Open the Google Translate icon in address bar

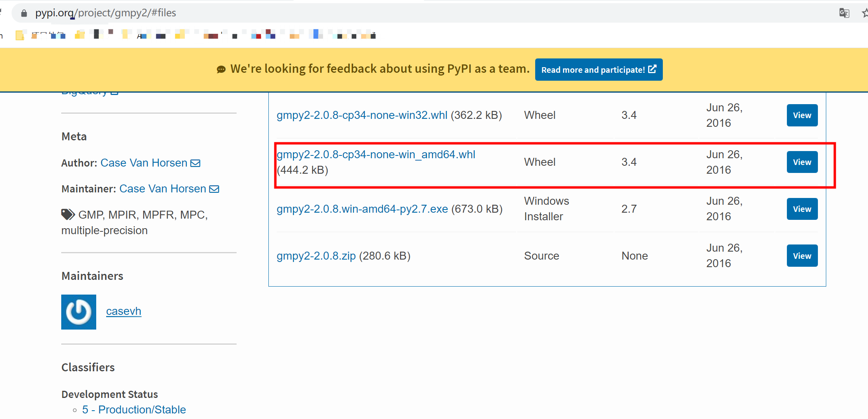844,13
